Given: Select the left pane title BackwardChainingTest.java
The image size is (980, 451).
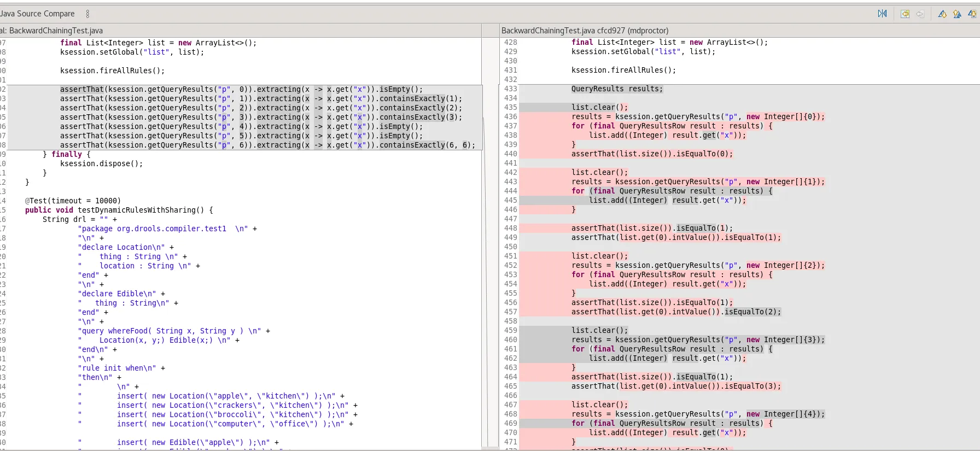Looking at the screenshot, I should [x=51, y=31].
